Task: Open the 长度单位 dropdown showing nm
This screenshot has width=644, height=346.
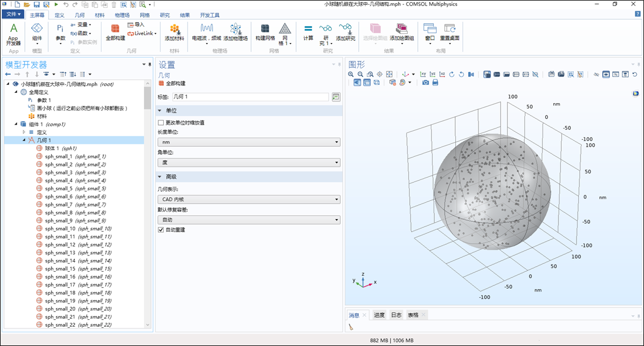Action: 249,142
